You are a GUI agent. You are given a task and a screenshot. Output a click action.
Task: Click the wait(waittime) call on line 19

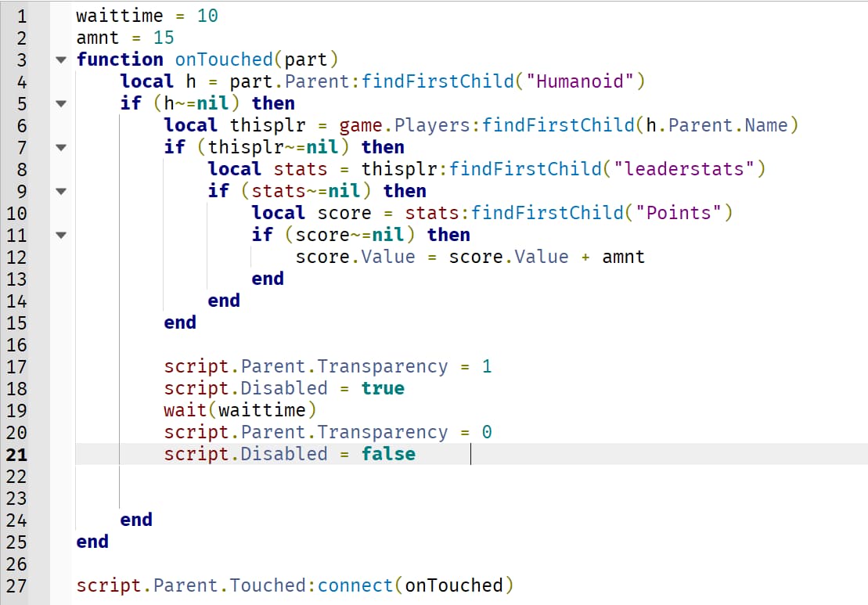(x=240, y=410)
